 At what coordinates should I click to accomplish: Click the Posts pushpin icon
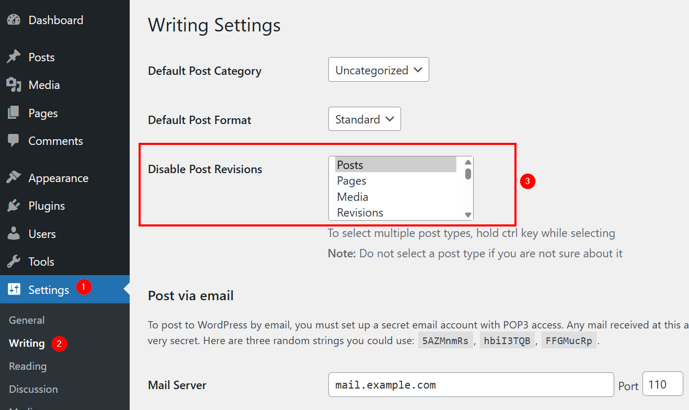14,57
